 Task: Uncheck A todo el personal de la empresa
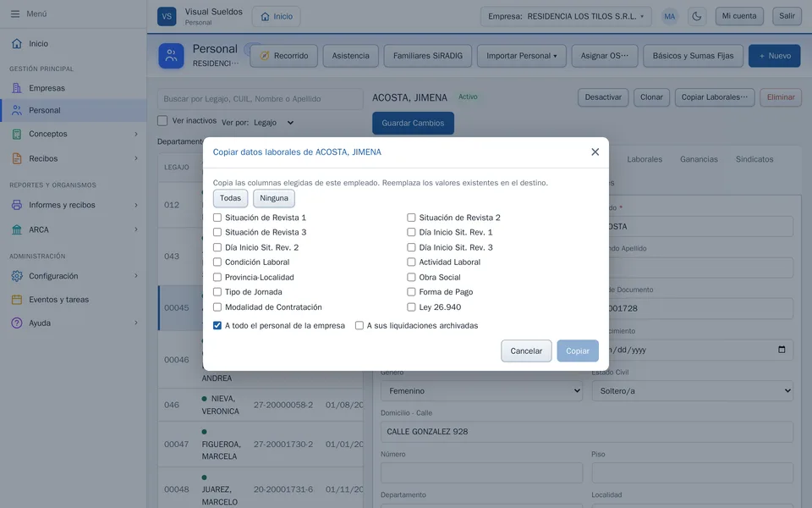217,325
